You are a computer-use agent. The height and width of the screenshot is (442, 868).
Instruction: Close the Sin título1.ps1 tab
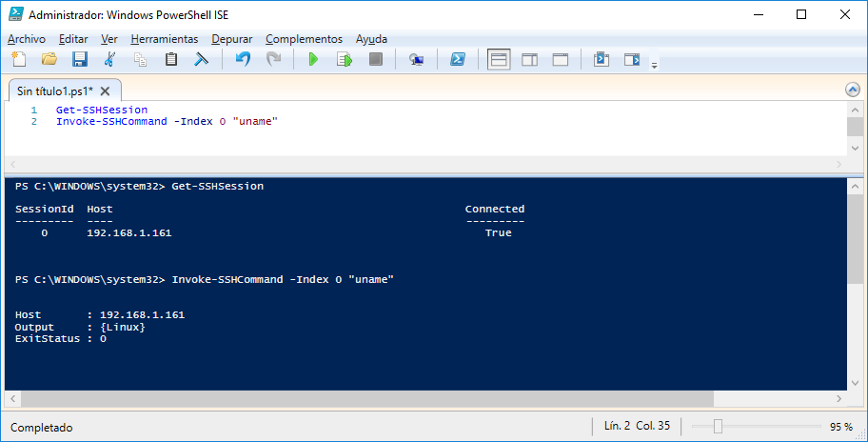(105, 91)
